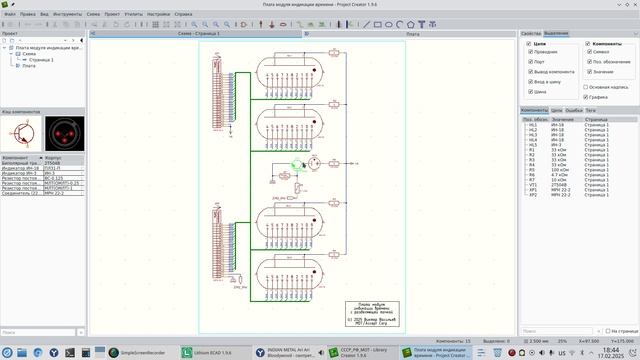640x360 pixels.
Task: Switch to the Цепи list tab
Action: (556, 110)
